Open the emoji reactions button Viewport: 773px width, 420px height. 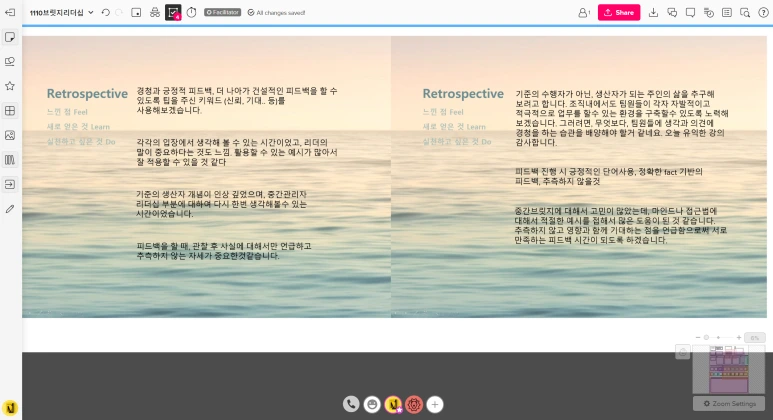click(x=372, y=404)
